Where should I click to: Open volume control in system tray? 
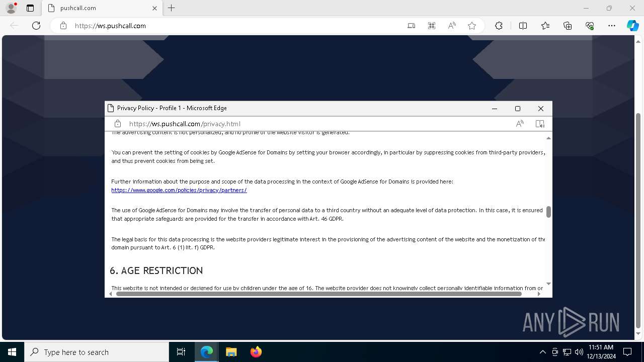(x=579, y=352)
